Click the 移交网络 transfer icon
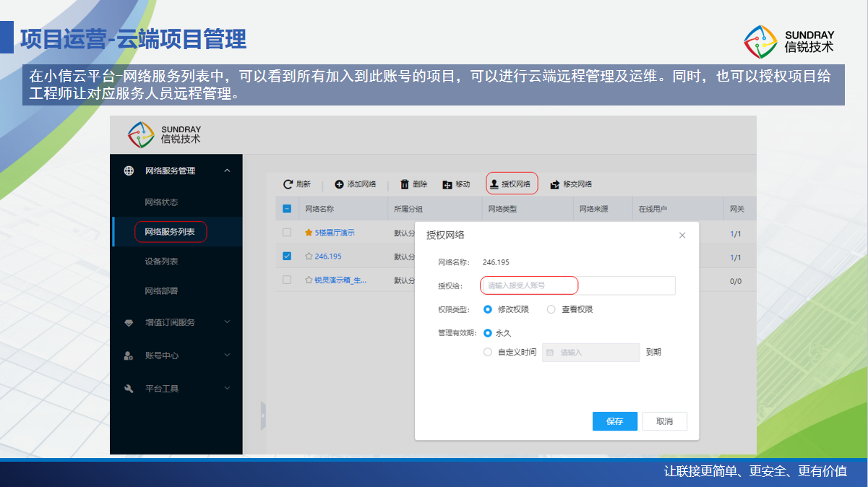The width and height of the screenshot is (868, 487). pos(555,184)
